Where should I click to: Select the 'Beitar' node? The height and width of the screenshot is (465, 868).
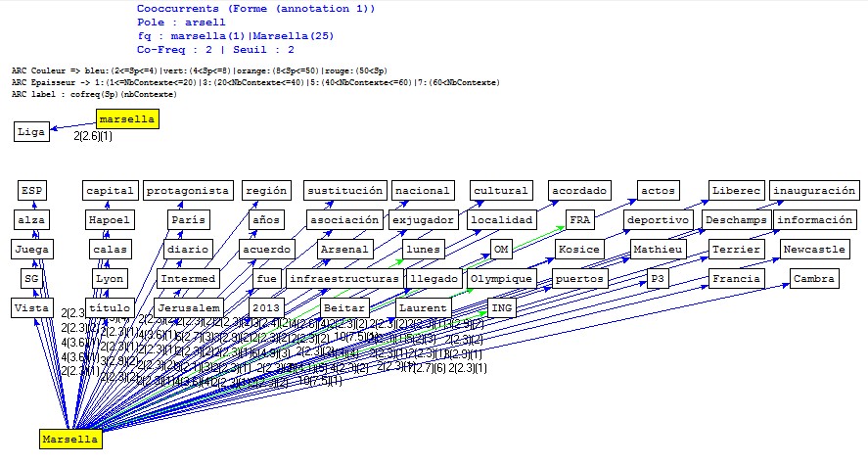click(x=344, y=307)
